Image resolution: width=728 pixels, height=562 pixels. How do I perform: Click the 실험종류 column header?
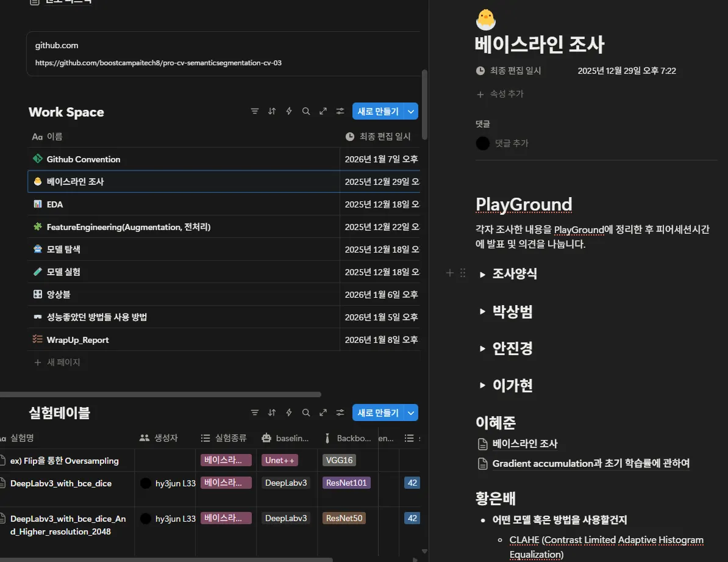pyautogui.click(x=226, y=438)
